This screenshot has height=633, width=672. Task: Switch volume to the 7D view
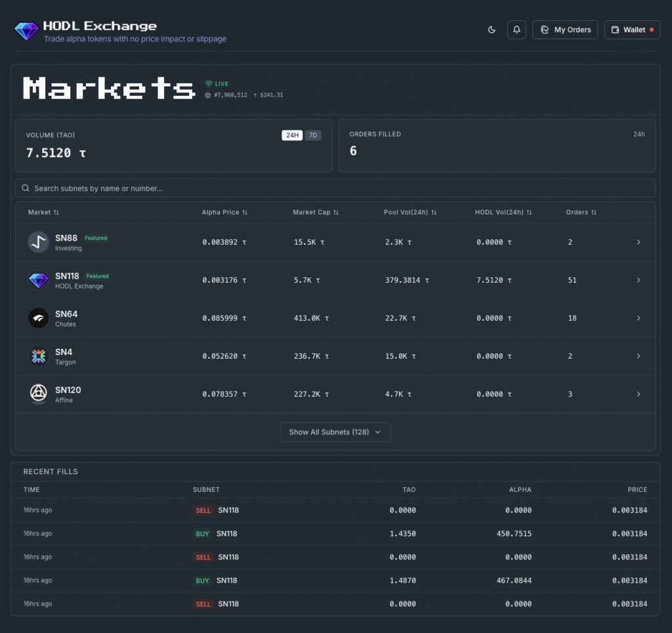pos(312,135)
